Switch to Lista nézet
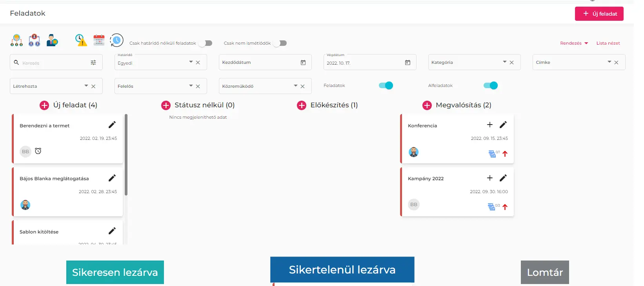Image resolution: width=644 pixels, height=286 pixels. click(x=608, y=43)
